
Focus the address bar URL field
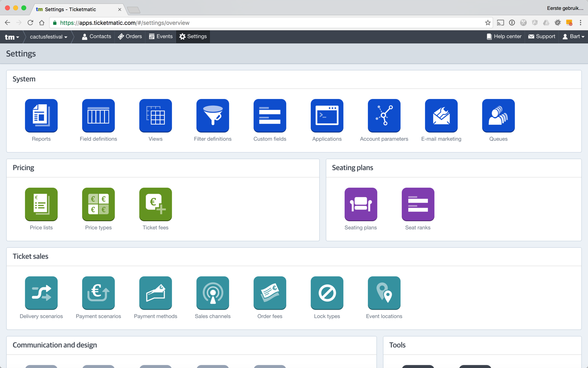[271, 23]
